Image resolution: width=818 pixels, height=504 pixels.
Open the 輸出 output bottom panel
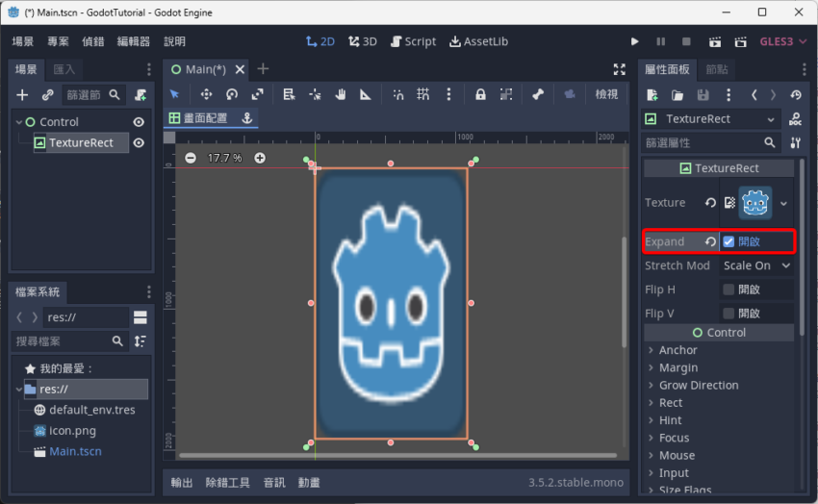tap(182, 483)
